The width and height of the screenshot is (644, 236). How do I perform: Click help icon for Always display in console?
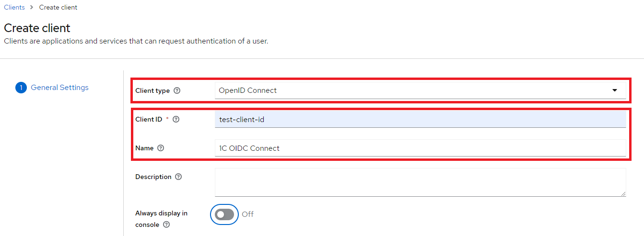pyautogui.click(x=166, y=225)
